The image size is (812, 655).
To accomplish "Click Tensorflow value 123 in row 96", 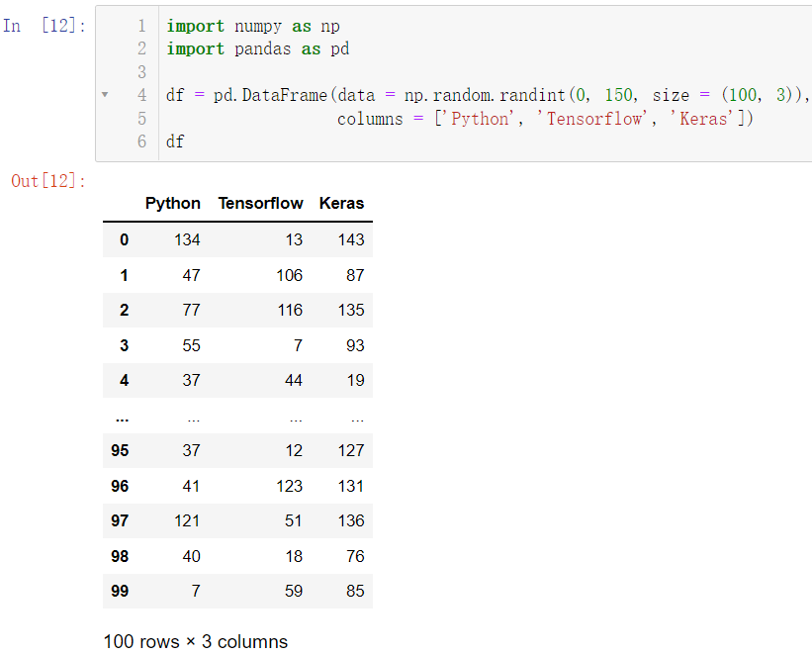I will click(290, 486).
